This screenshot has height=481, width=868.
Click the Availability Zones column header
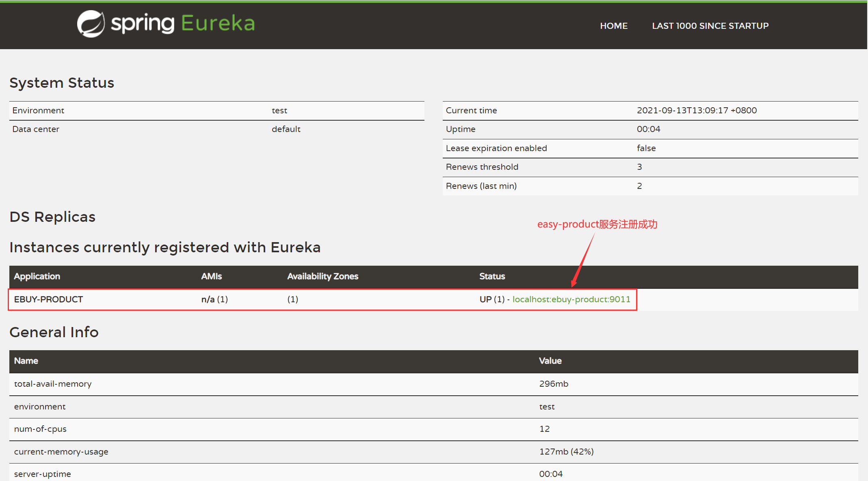(x=323, y=276)
